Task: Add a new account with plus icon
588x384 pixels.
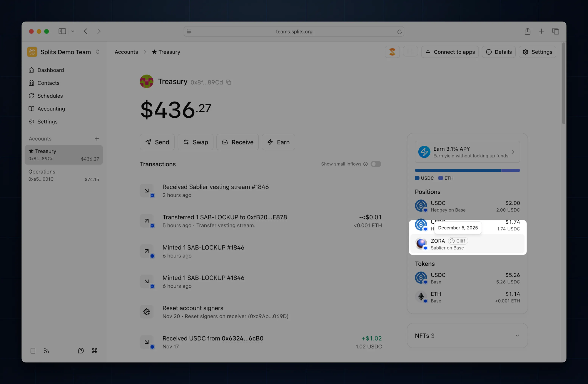Action: coord(97,139)
